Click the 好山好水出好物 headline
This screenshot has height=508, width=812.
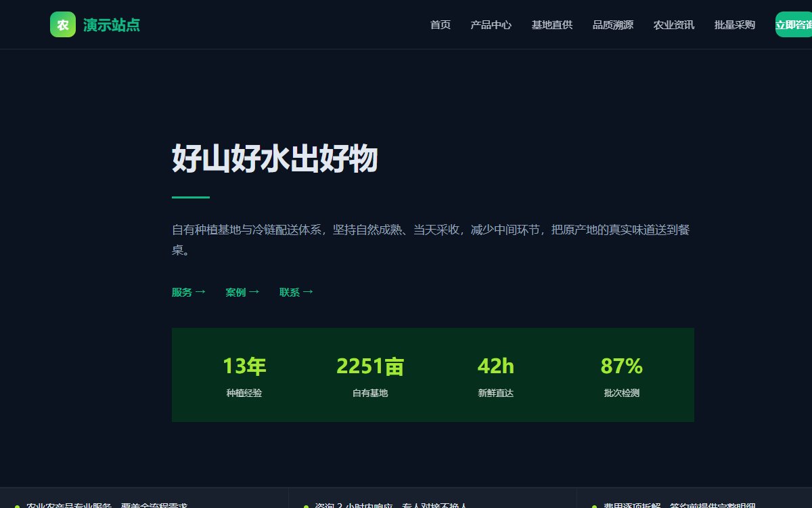275,160
